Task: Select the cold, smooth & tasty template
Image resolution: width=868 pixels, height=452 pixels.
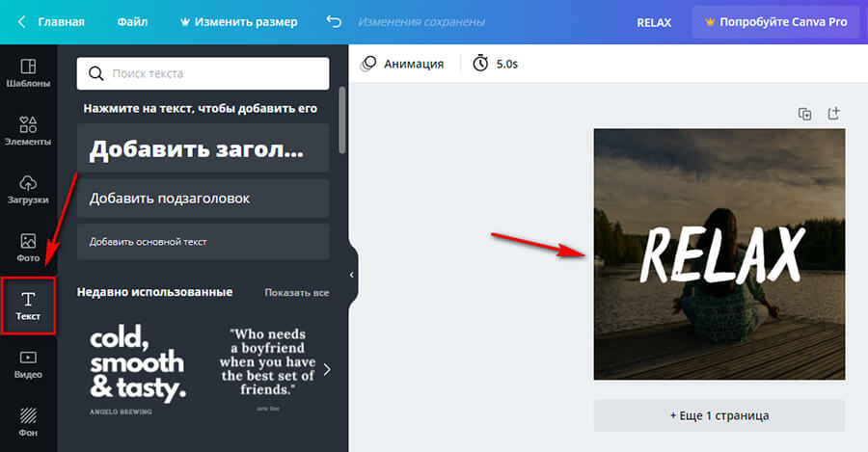Action: (x=138, y=369)
